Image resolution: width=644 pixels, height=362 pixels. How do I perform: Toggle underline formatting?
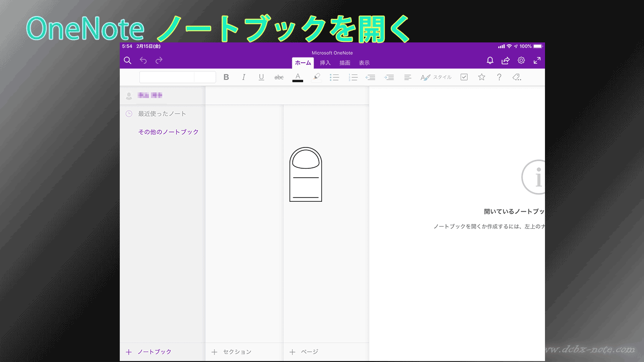pyautogui.click(x=261, y=77)
